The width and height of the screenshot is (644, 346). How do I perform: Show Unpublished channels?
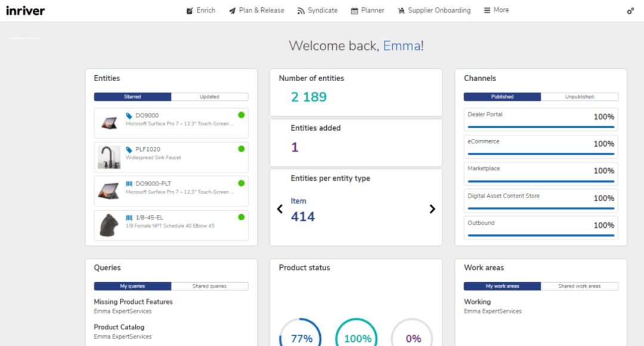(580, 96)
